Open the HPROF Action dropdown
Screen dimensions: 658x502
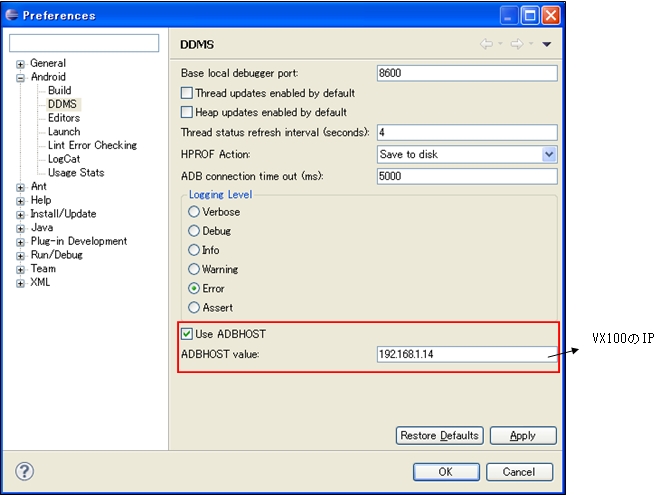tap(549, 154)
